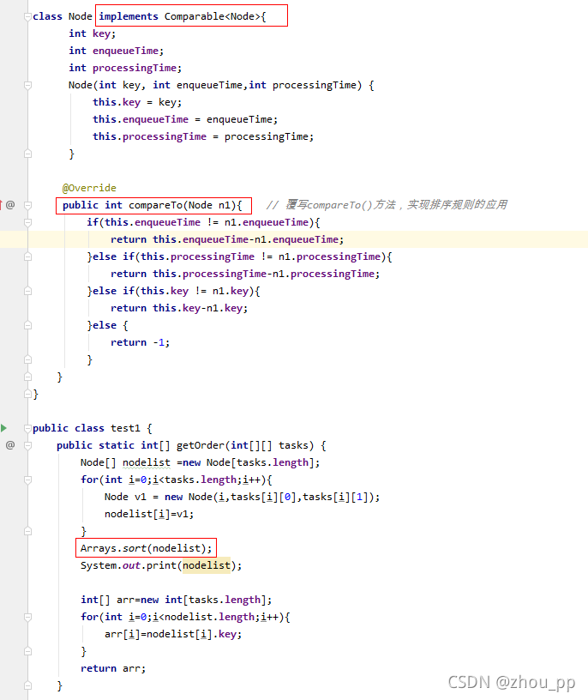Click the 'implements Comparable<Node>{' text
This screenshot has height=700, width=588.
pyautogui.click(x=182, y=16)
